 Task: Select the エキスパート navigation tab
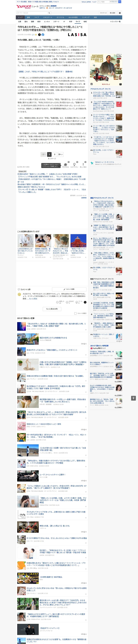pyautogui.click(x=48, y=17)
